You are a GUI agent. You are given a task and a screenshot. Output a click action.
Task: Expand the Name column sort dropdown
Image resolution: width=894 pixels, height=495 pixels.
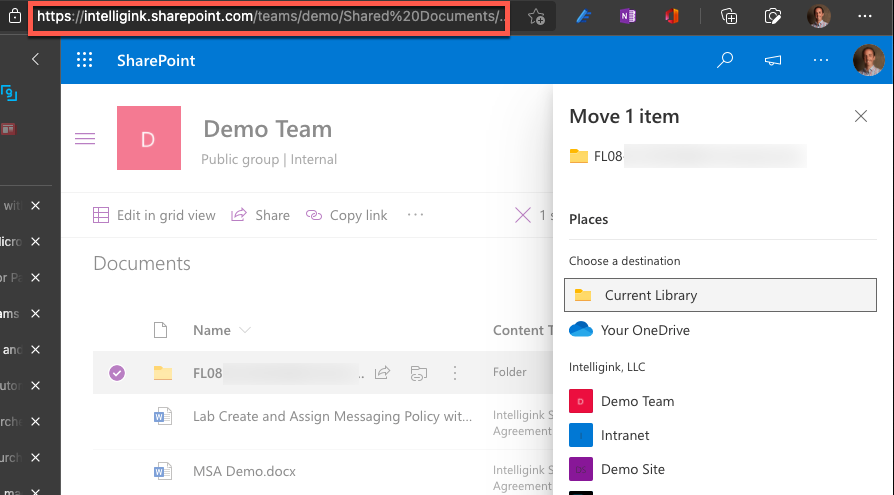point(245,330)
